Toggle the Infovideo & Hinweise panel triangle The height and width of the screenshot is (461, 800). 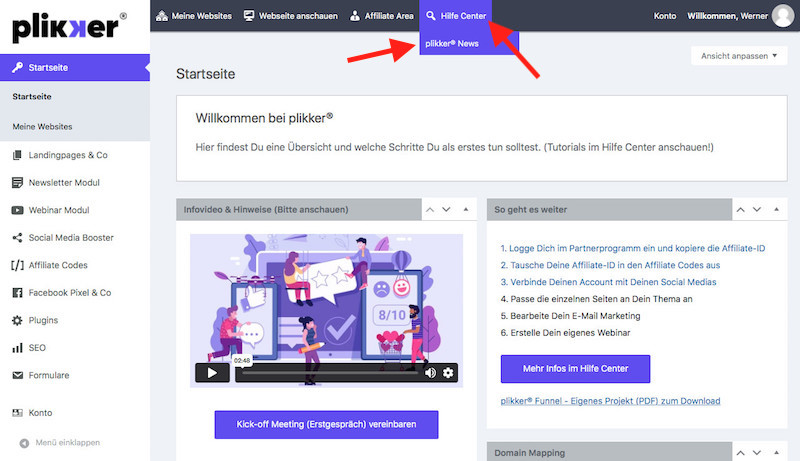click(x=466, y=210)
